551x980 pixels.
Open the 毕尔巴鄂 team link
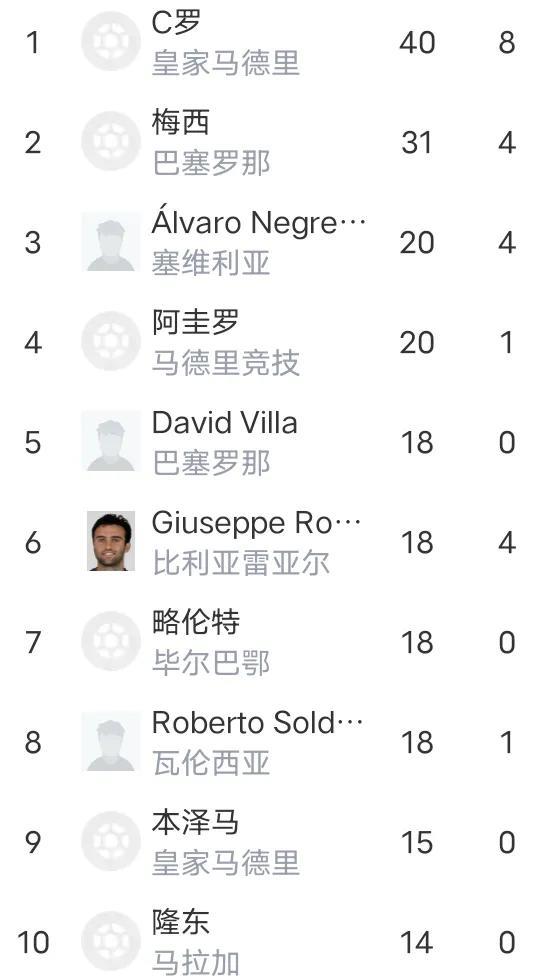pos(211,663)
